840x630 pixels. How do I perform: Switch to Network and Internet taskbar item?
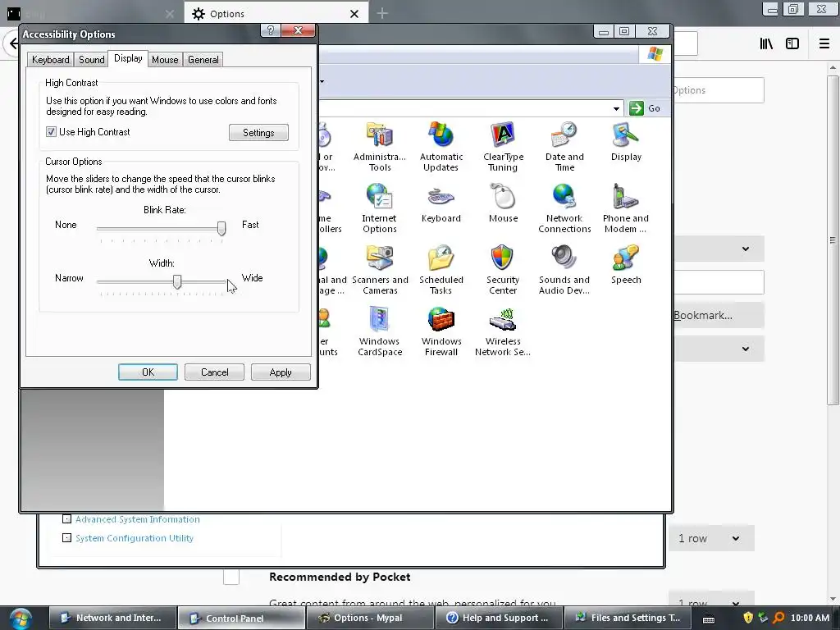coord(113,618)
